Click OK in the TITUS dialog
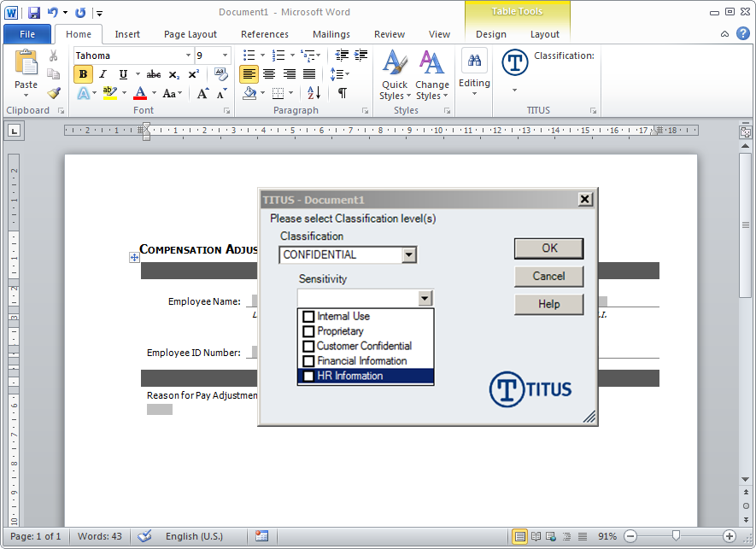756x549 pixels. click(549, 248)
